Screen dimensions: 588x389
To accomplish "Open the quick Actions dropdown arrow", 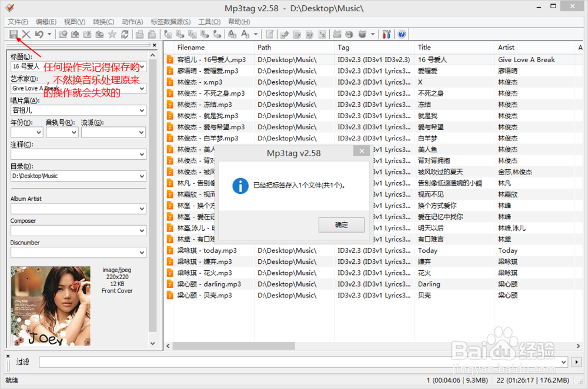I will 256,35.
